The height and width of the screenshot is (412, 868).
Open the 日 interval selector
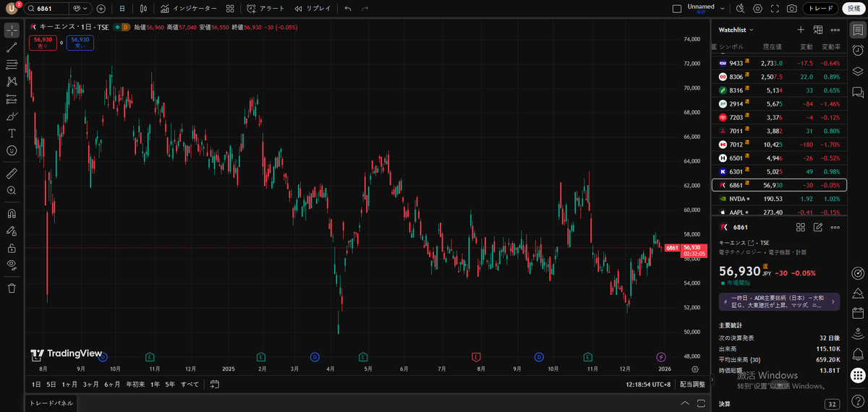(x=122, y=9)
